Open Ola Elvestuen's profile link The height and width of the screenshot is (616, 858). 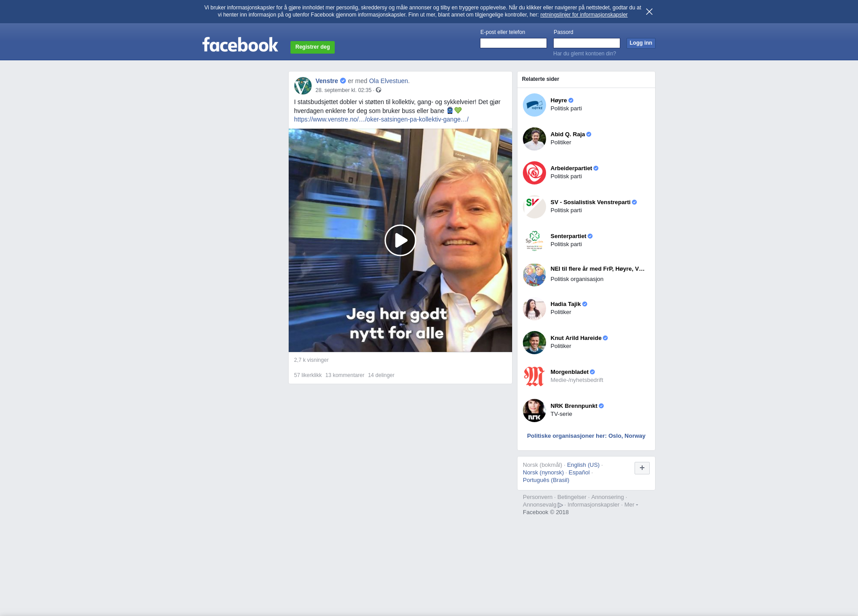click(388, 81)
